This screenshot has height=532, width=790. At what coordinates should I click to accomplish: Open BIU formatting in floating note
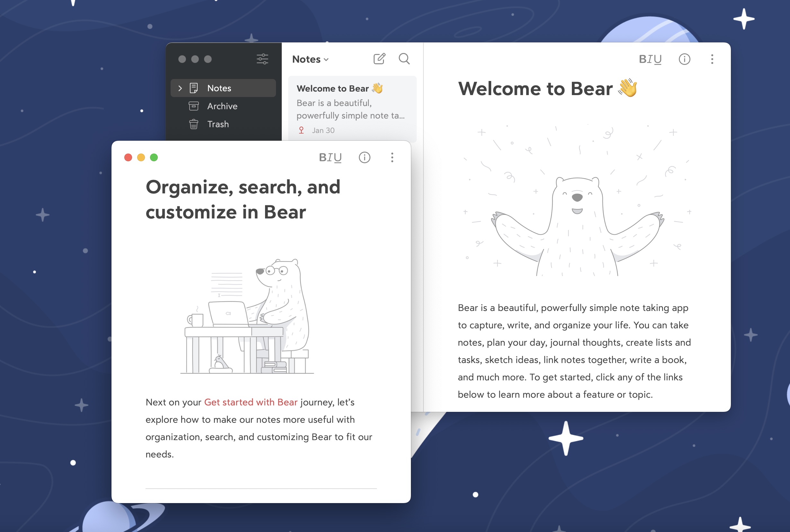coord(330,157)
